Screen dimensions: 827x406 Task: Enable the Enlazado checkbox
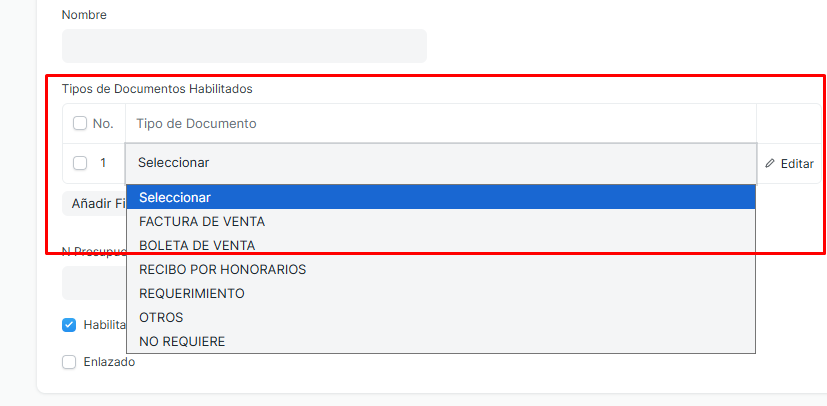tap(69, 362)
